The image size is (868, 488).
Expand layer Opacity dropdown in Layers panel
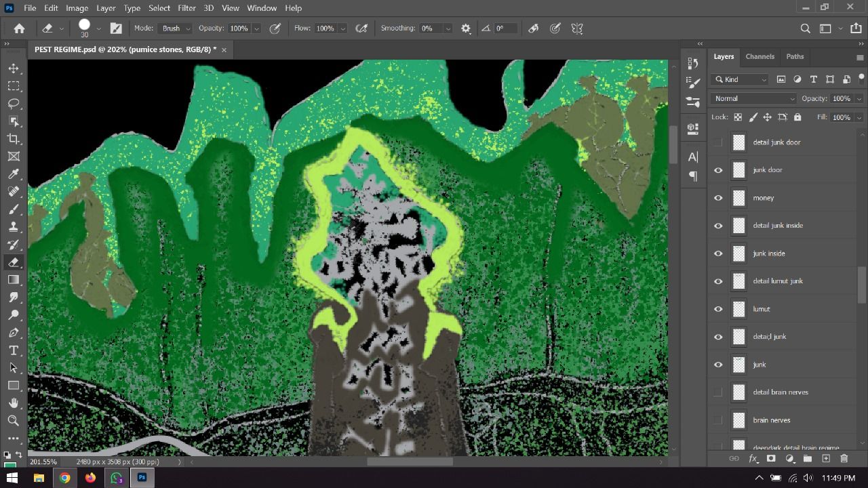pos(859,98)
